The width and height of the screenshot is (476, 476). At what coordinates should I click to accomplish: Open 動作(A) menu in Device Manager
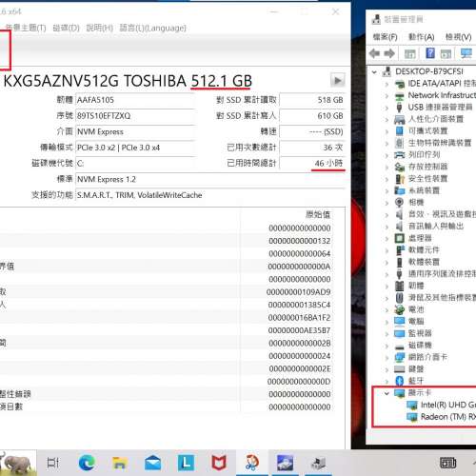[x=421, y=37]
